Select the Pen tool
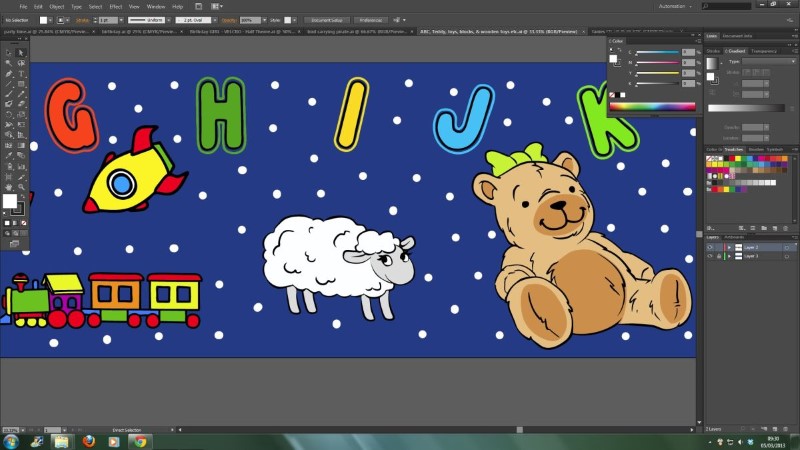This screenshot has width=800, height=450. (9, 73)
